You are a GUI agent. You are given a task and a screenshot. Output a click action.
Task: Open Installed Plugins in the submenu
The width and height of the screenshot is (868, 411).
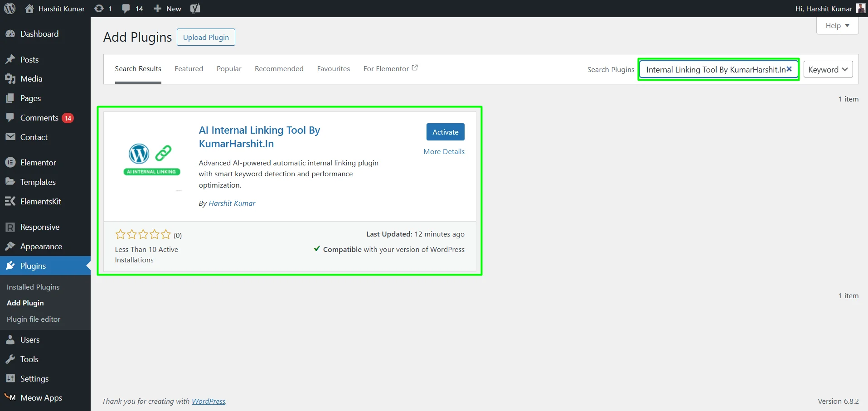(x=33, y=287)
